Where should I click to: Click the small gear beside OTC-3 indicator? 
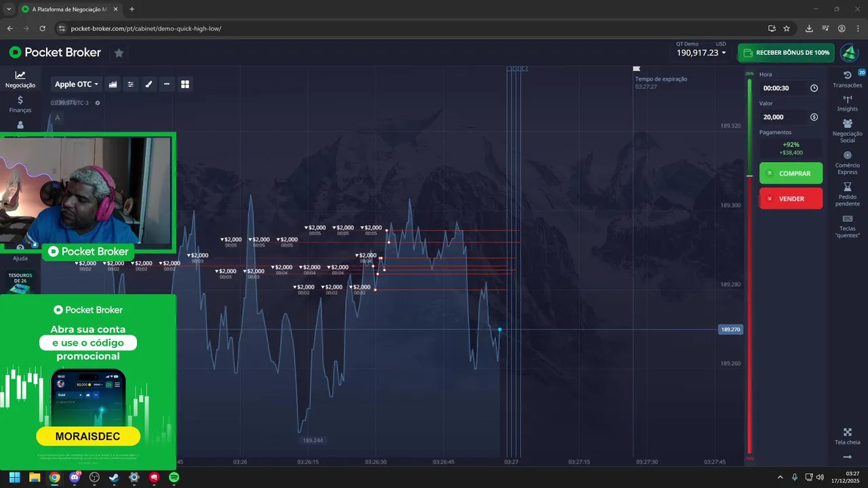98,103
